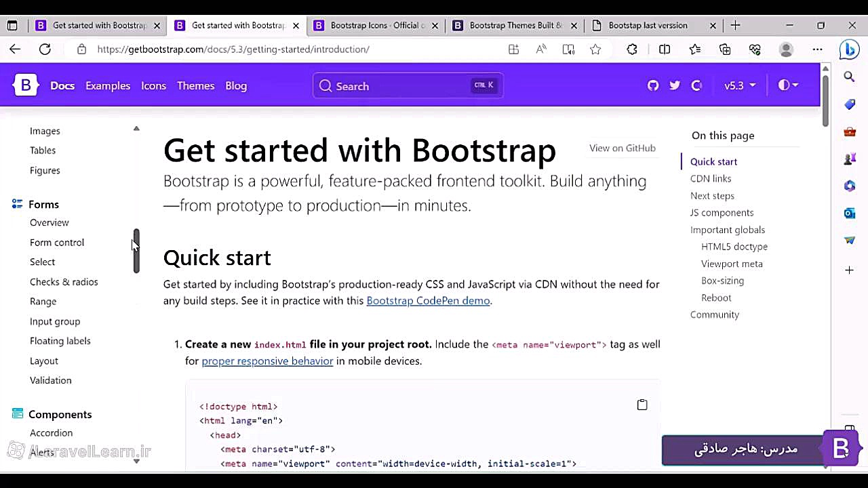This screenshot has width=868, height=488.
Task: Open Form control in sidebar
Action: (x=57, y=242)
